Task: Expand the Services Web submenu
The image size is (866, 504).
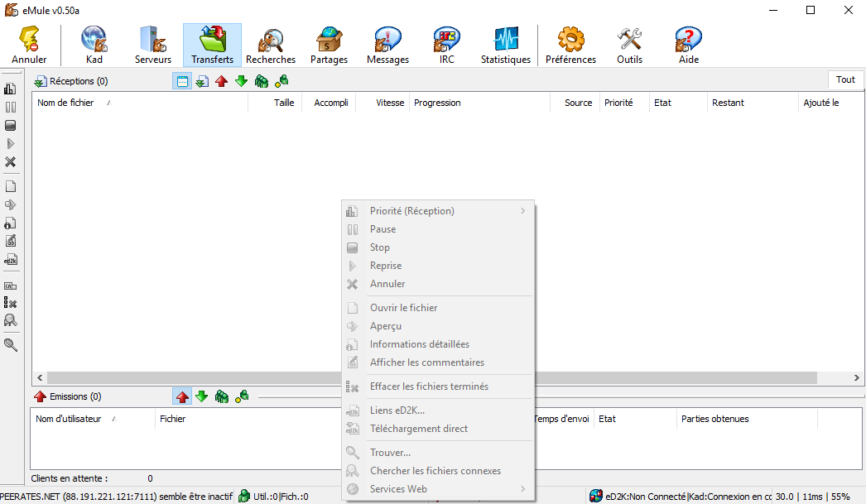Action: [x=438, y=489]
